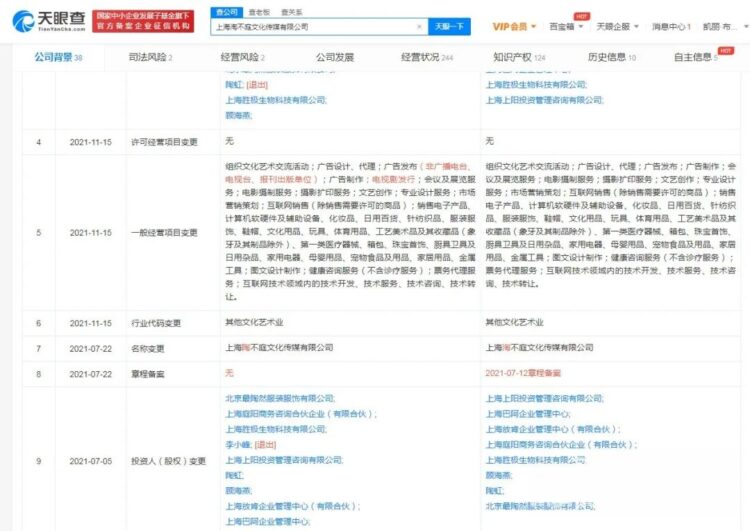Switch to the 司法风险 tab

(151, 57)
